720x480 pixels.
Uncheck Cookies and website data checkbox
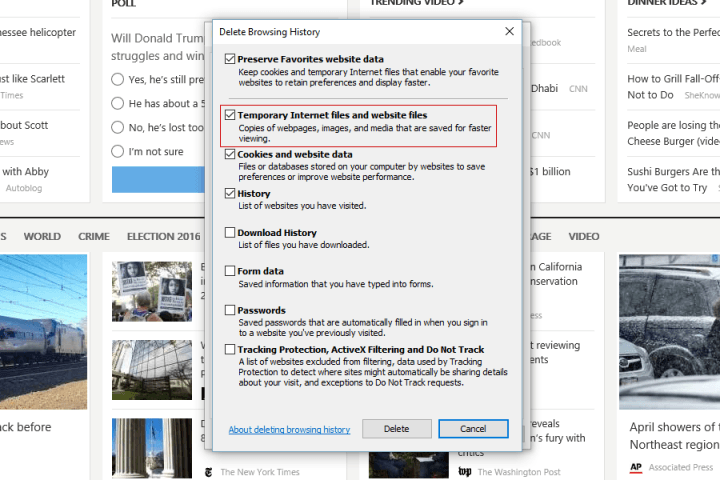tap(230, 154)
